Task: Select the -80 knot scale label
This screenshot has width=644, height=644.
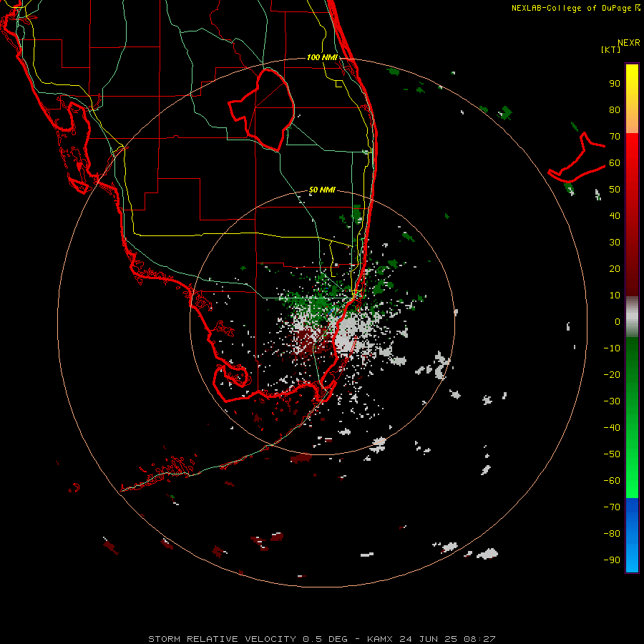Action: pyautogui.click(x=612, y=534)
